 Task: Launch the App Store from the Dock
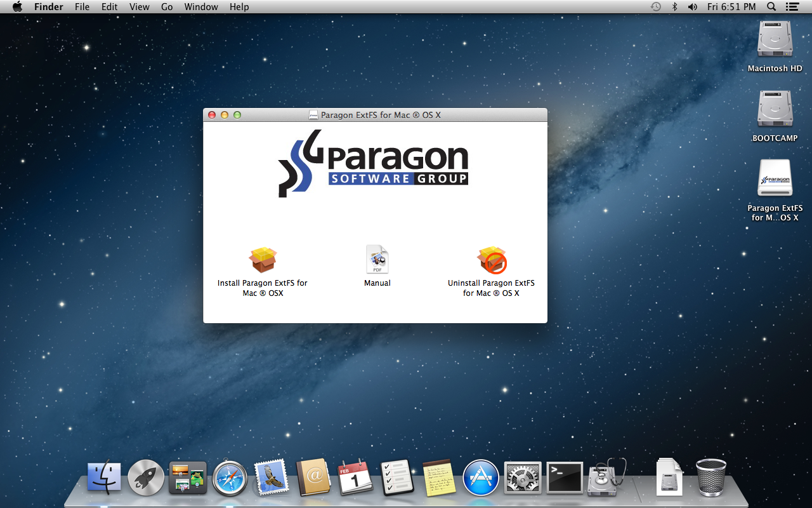pyautogui.click(x=481, y=478)
